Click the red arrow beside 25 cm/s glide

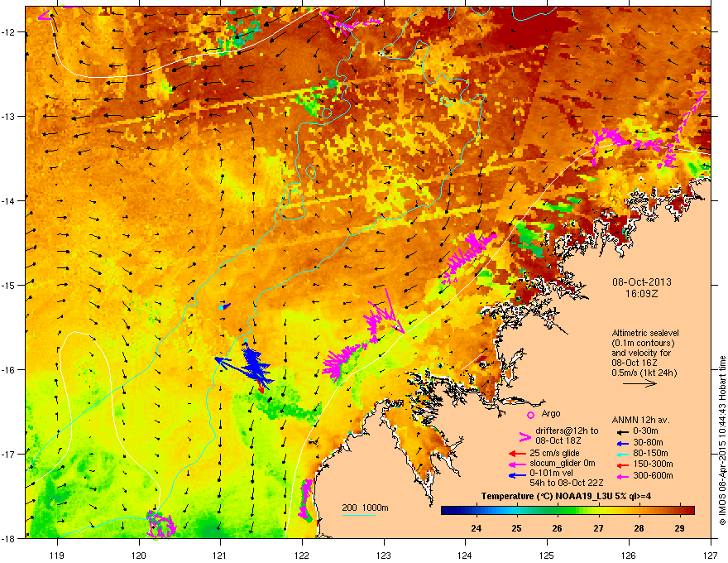point(517,454)
